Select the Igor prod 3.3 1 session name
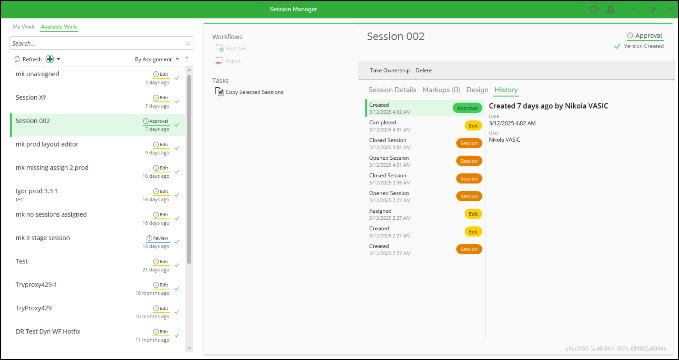679x360 pixels. point(36,191)
